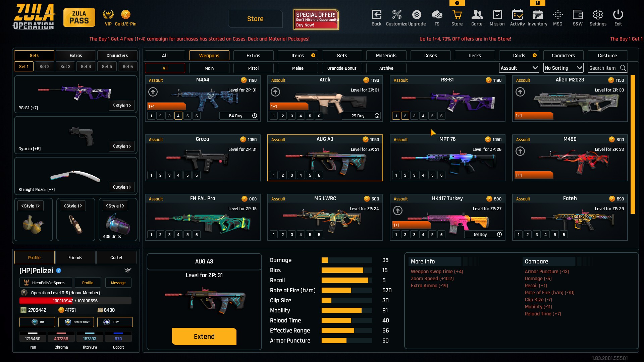Open the Mission clipboard icon

[x=497, y=15]
